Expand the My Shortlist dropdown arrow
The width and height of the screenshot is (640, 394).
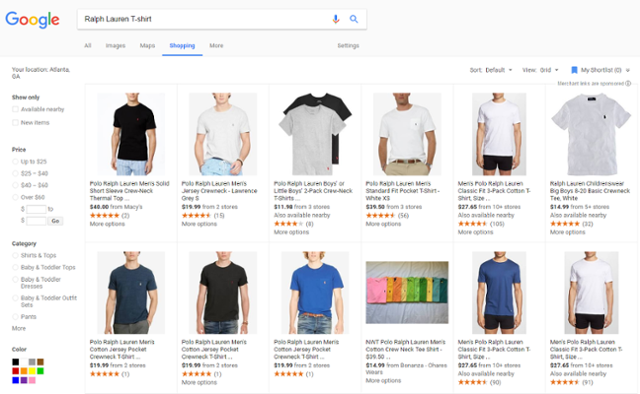[628, 71]
